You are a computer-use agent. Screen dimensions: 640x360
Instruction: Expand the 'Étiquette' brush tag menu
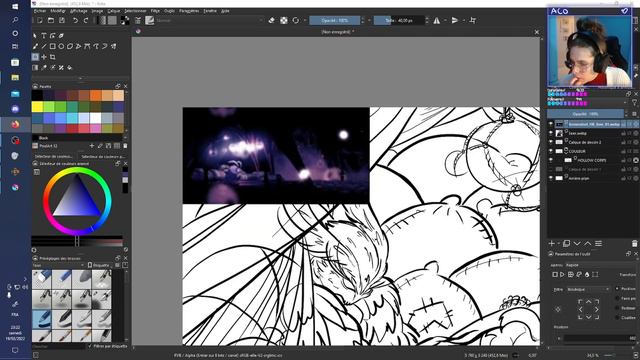coord(100,265)
